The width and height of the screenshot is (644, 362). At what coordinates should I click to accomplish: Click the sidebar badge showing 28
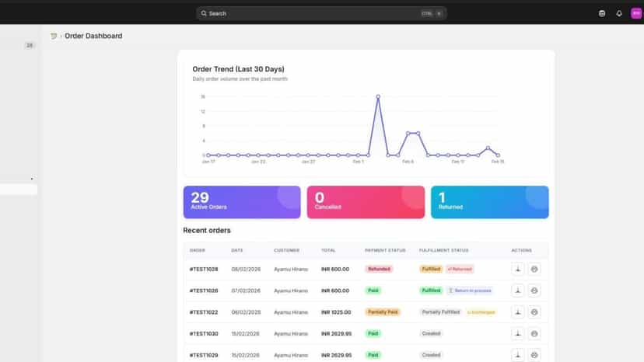point(29,45)
